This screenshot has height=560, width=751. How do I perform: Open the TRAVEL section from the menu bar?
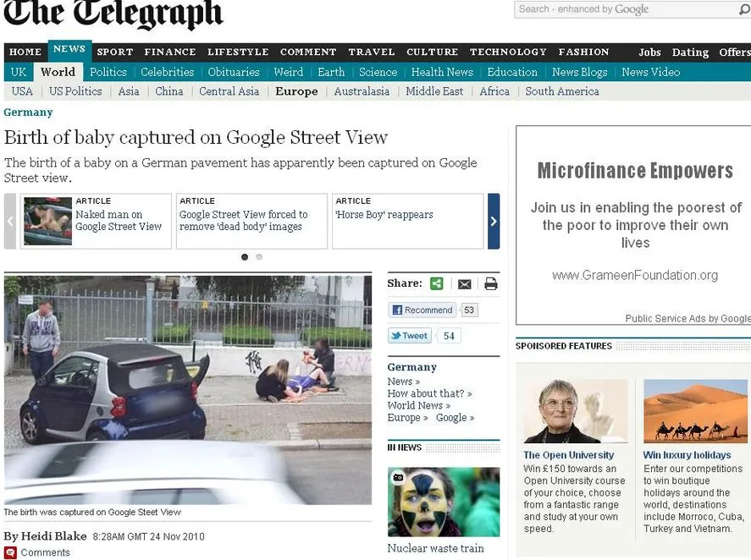click(x=371, y=52)
